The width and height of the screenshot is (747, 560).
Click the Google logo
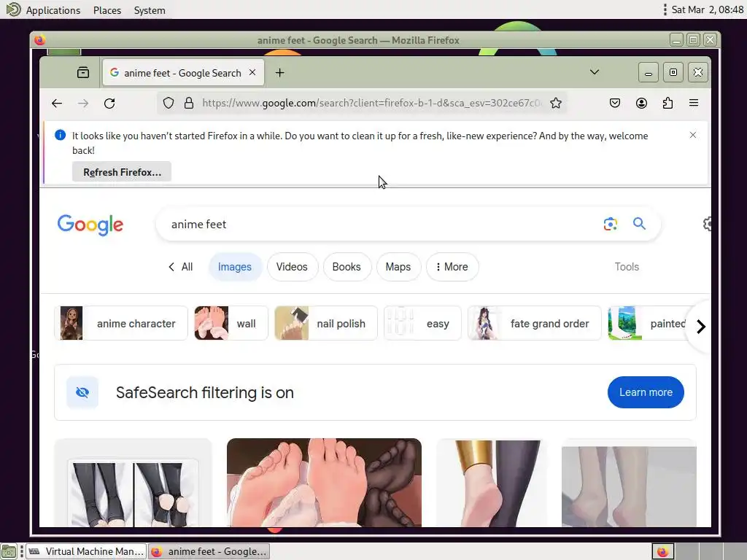pyautogui.click(x=90, y=225)
